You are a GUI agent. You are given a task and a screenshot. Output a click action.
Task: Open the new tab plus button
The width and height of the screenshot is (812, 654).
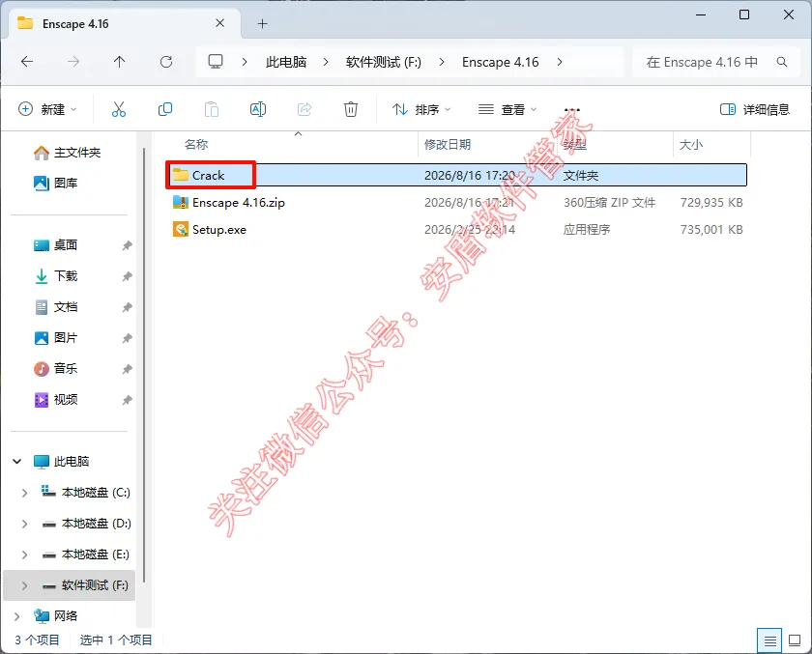tap(263, 24)
